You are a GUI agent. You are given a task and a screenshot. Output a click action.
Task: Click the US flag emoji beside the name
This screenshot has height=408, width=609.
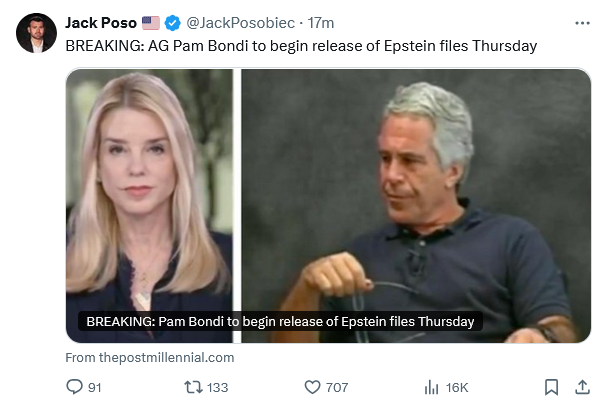[151, 23]
